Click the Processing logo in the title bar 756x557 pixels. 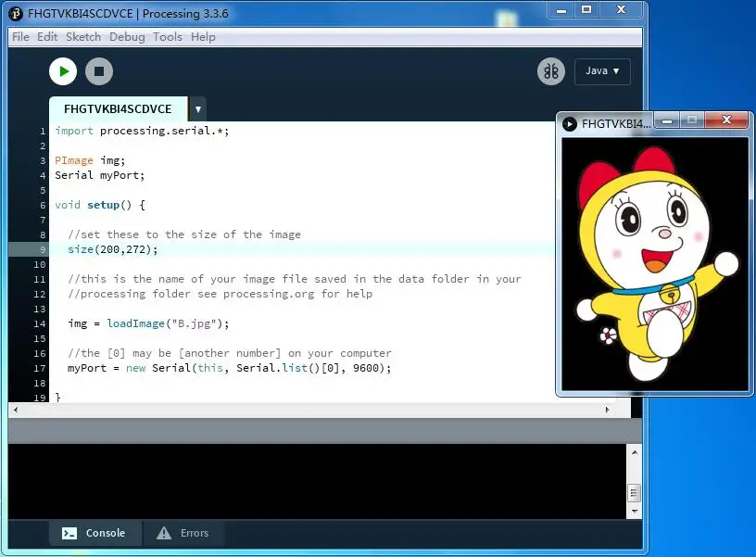click(15, 13)
